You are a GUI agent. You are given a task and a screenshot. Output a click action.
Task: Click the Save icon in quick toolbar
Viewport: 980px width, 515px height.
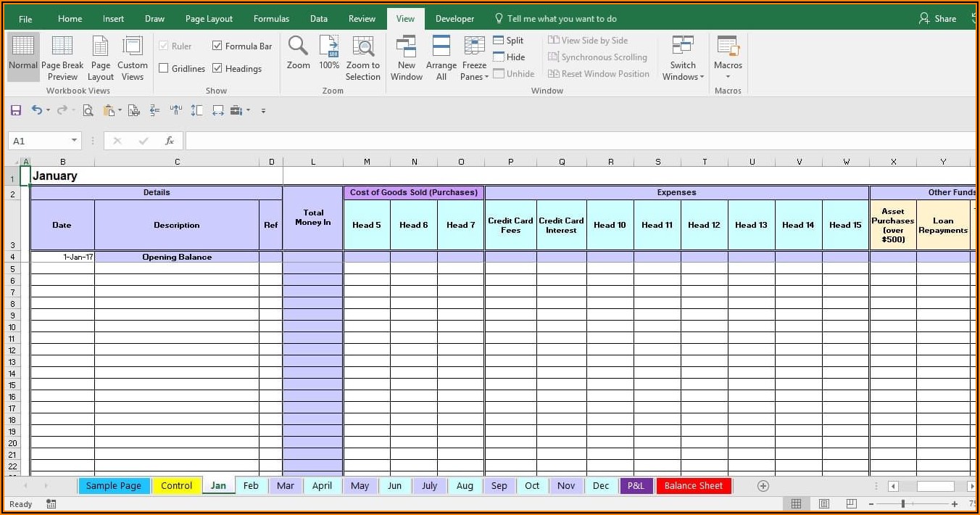tap(16, 110)
